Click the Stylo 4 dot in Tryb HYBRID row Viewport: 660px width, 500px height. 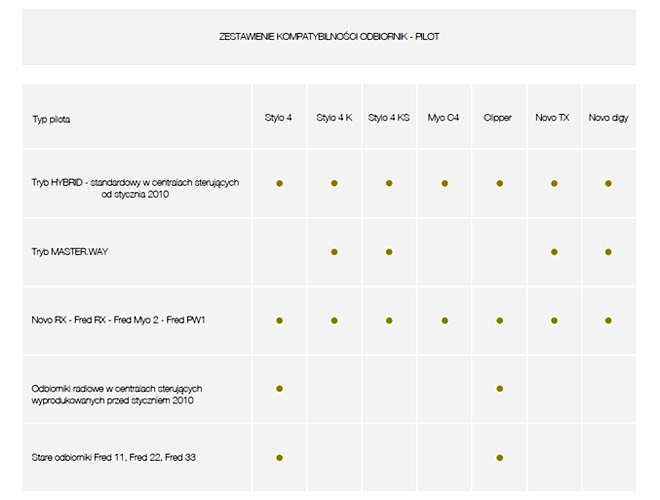tap(280, 184)
